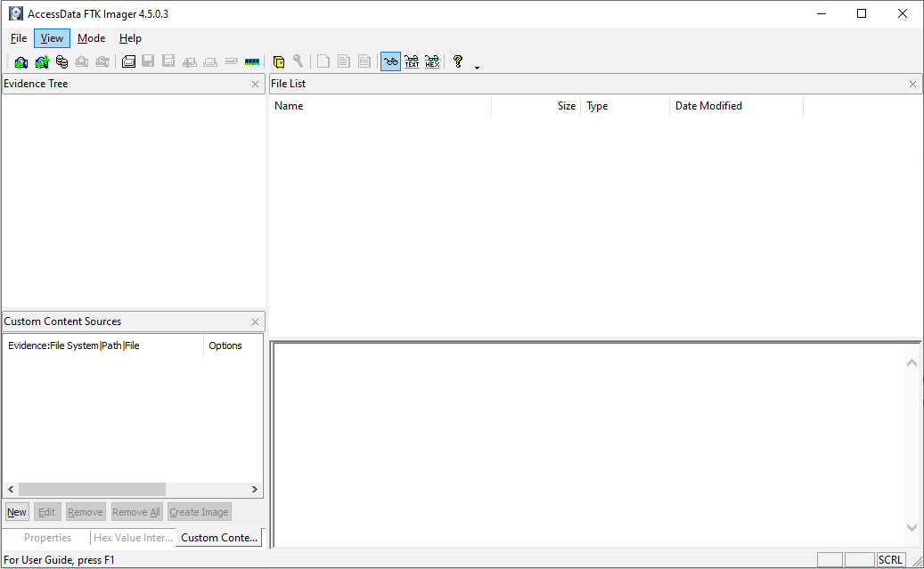Click the Options column header

coord(233,345)
